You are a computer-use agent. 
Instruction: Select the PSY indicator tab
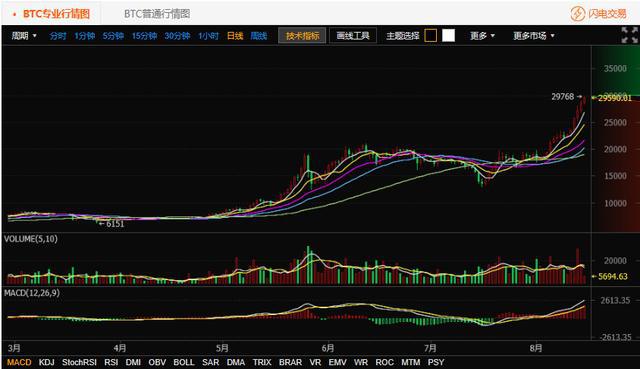pos(436,362)
